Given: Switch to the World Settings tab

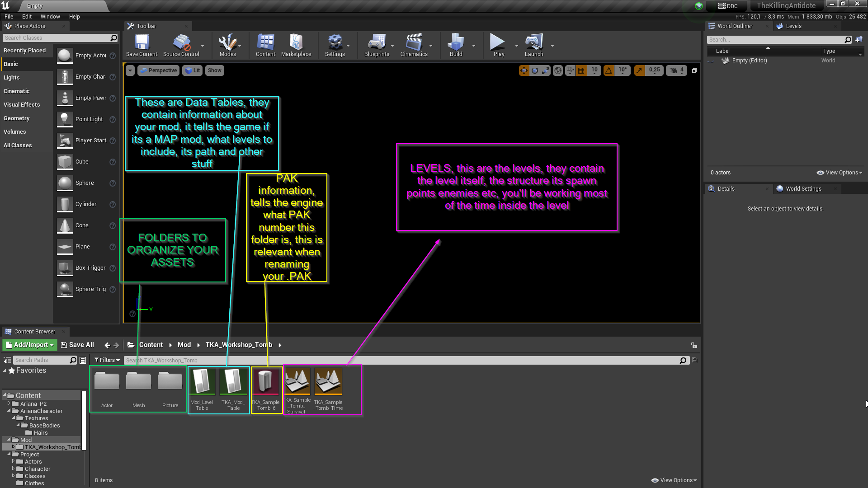Looking at the screenshot, I should [803, 189].
